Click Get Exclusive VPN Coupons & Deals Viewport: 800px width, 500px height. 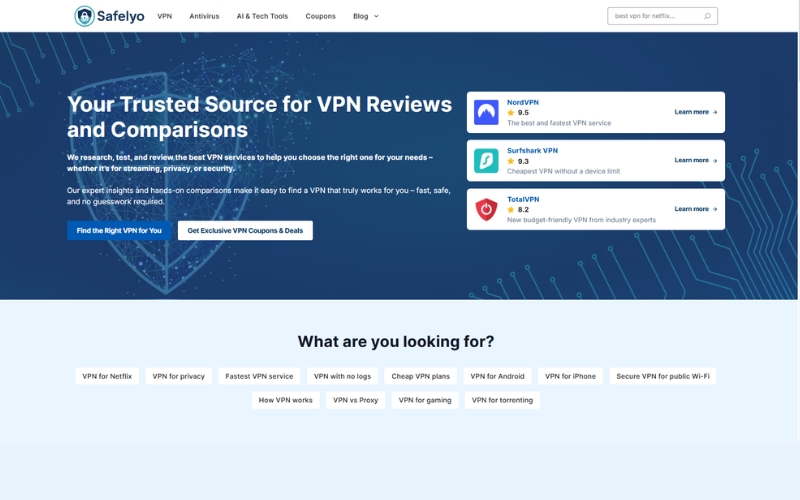[245, 231]
